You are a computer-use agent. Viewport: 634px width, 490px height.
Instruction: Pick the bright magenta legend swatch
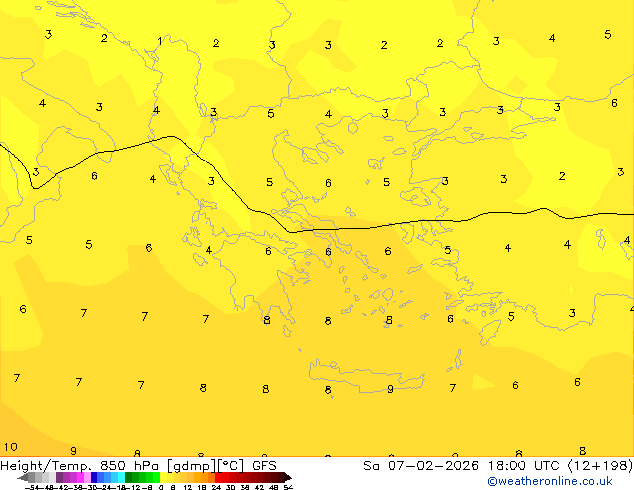point(80,477)
